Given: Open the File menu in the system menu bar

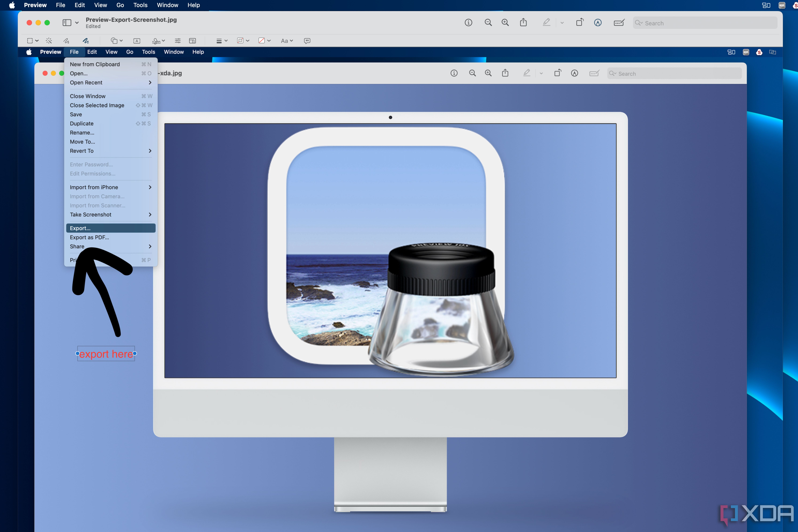Looking at the screenshot, I should pyautogui.click(x=60, y=5).
